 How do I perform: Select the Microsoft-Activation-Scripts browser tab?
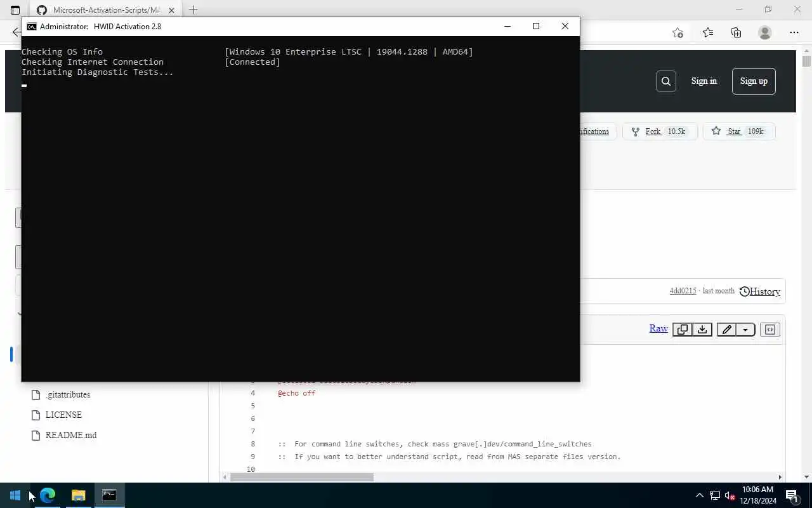click(x=105, y=10)
